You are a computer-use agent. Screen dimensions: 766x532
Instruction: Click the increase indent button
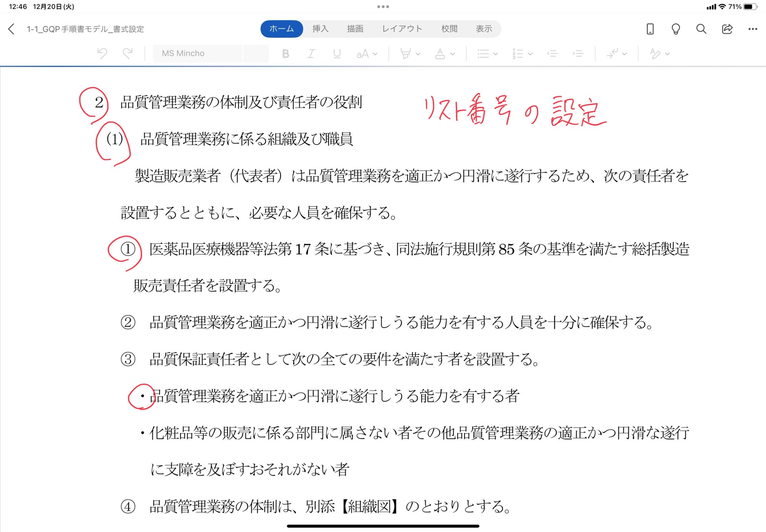click(578, 54)
